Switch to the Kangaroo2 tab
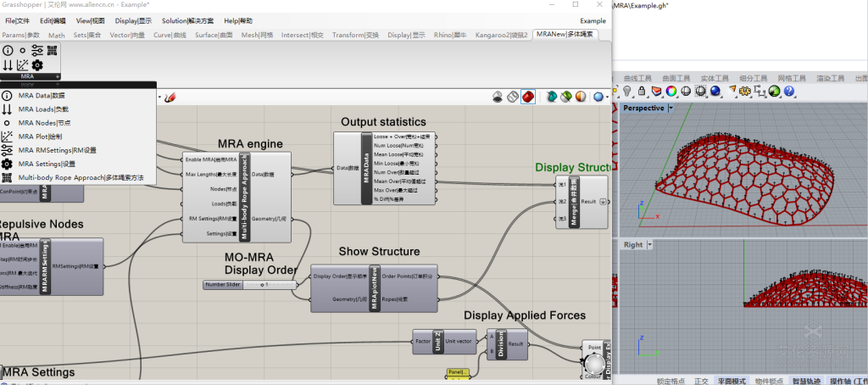 tap(502, 35)
